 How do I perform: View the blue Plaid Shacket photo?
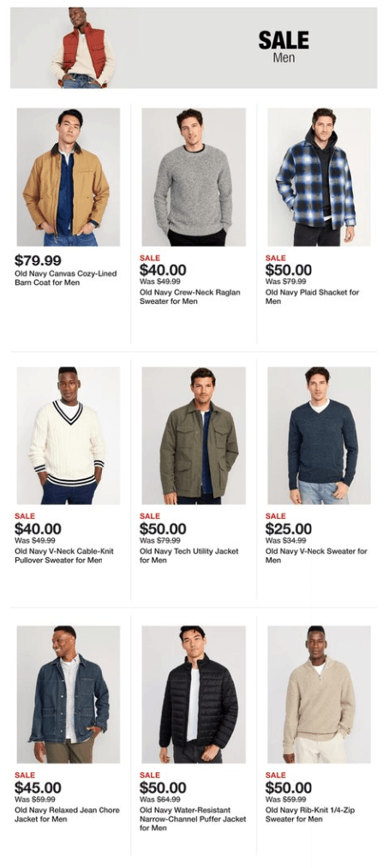click(320, 177)
